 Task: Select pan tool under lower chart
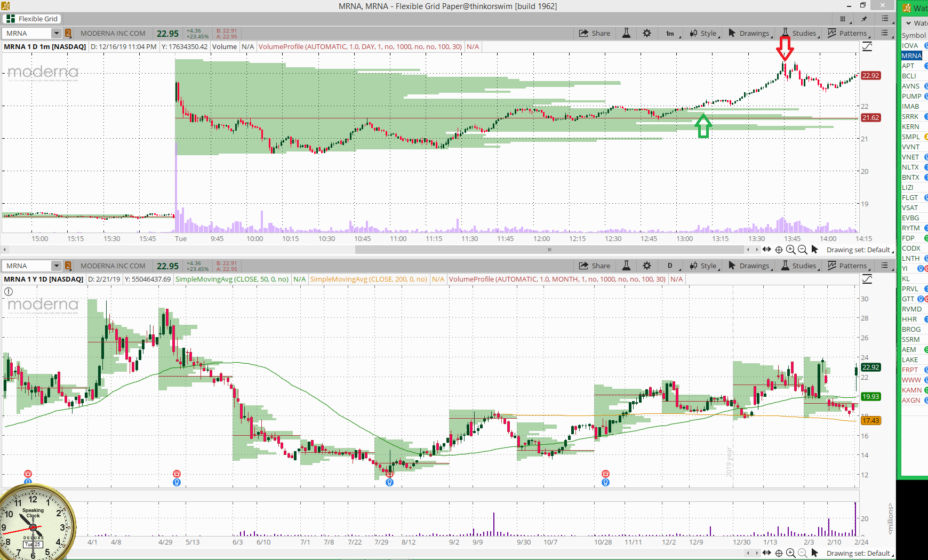coord(767,553)
